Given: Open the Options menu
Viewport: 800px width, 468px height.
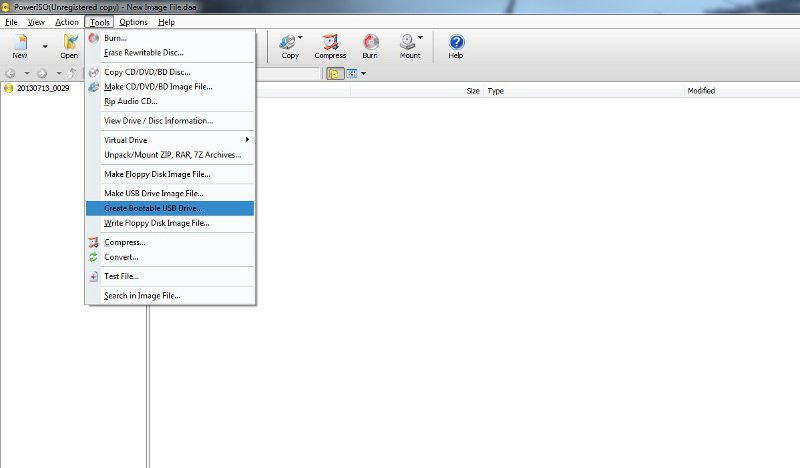Looking at the screenshot, I should [x=133, y=22].
